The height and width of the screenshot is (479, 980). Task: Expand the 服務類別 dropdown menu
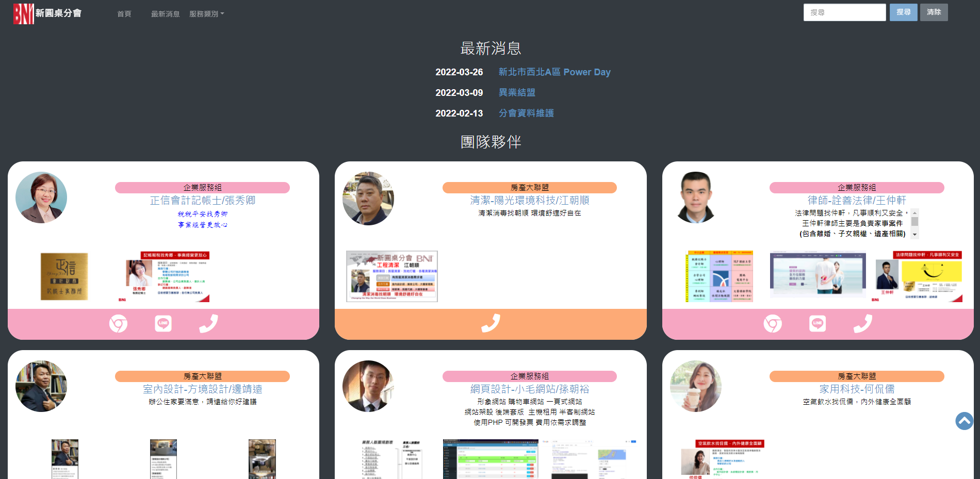coord(206,14)
